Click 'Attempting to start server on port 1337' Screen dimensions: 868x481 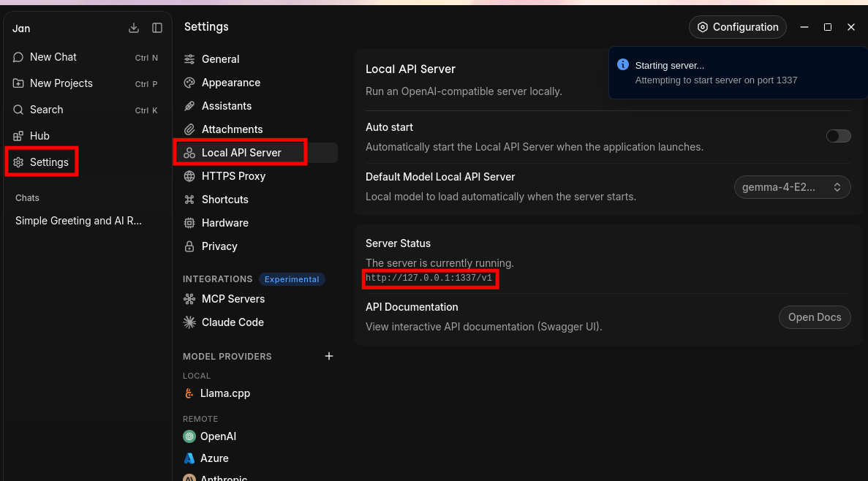click(x=716, y=80)
